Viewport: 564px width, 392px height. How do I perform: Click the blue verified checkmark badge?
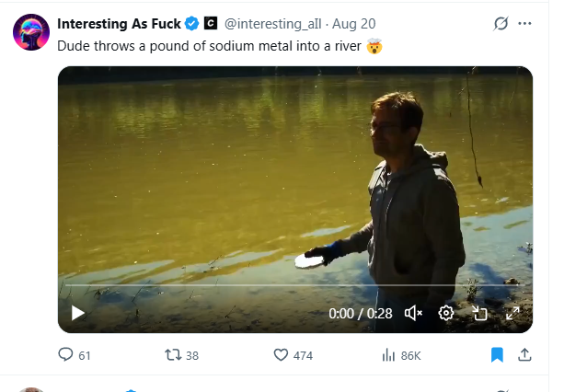[x=191, y=24]
